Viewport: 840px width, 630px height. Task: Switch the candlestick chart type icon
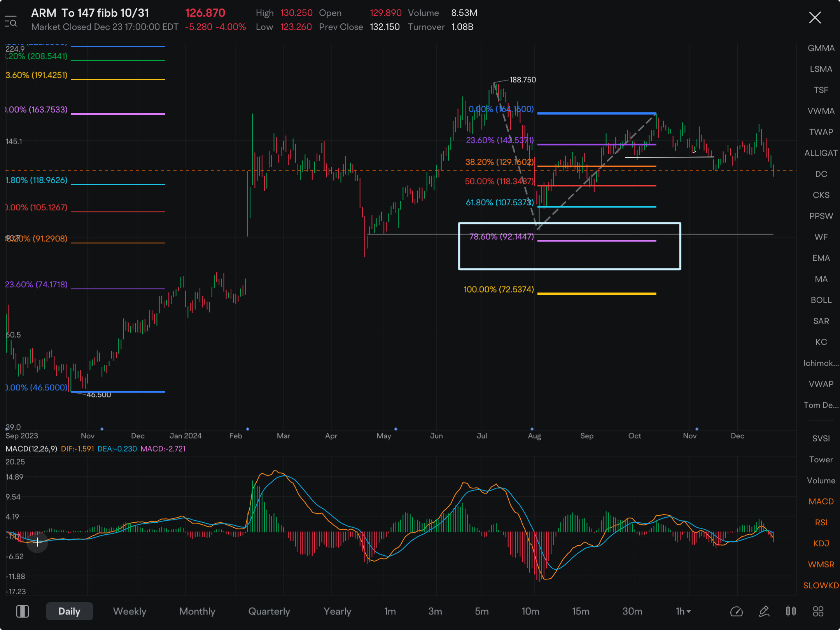coord(791,611)
